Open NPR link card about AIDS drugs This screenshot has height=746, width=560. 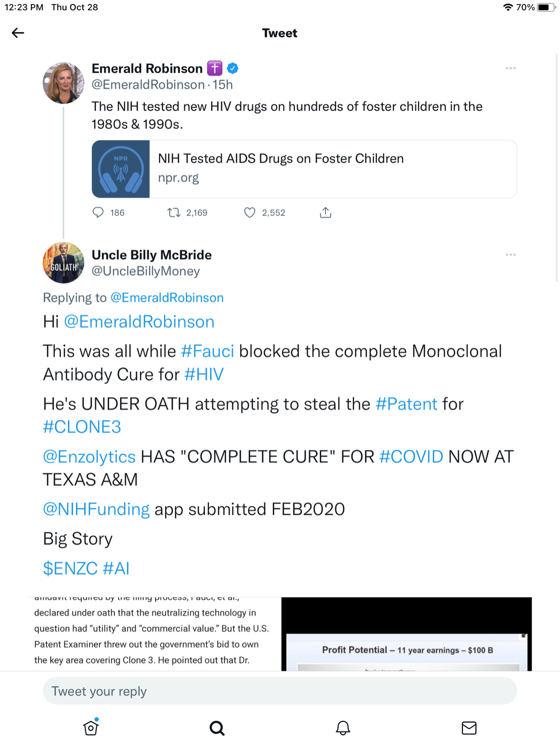tap(304, 169)
